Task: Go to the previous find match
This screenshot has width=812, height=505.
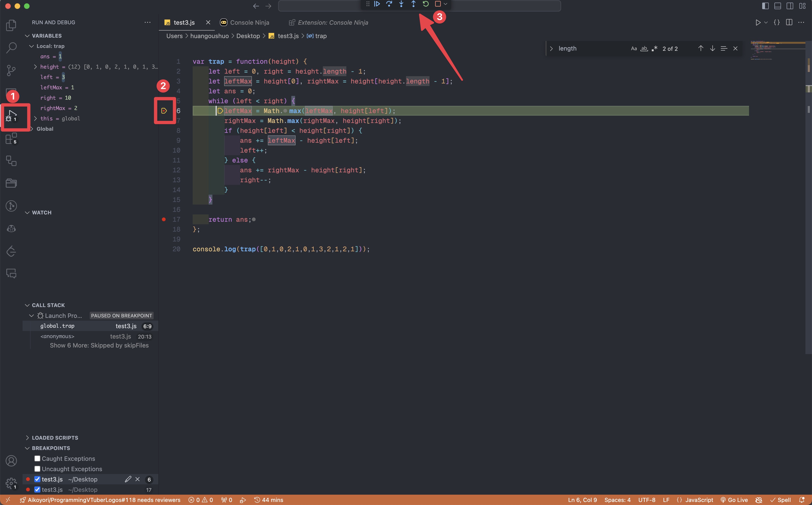Action: (701, 48)
